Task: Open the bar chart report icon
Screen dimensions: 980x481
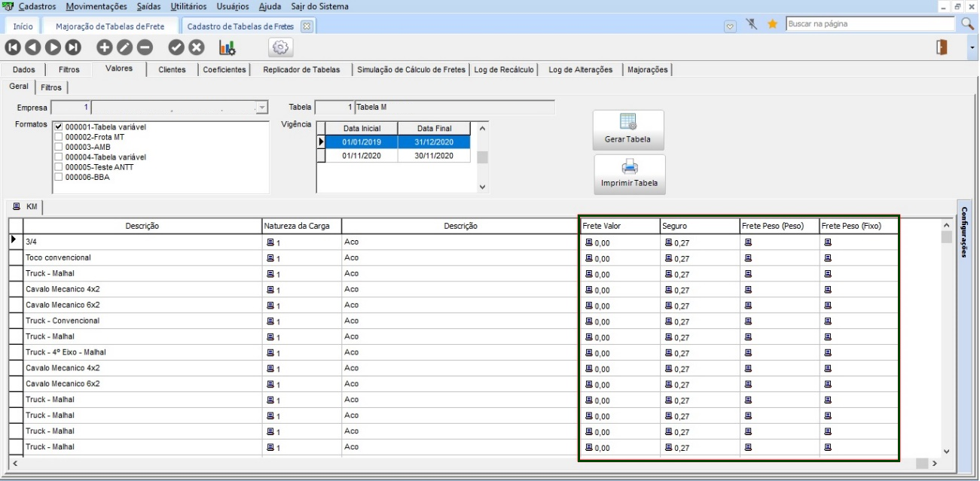Action: point(227,47)
